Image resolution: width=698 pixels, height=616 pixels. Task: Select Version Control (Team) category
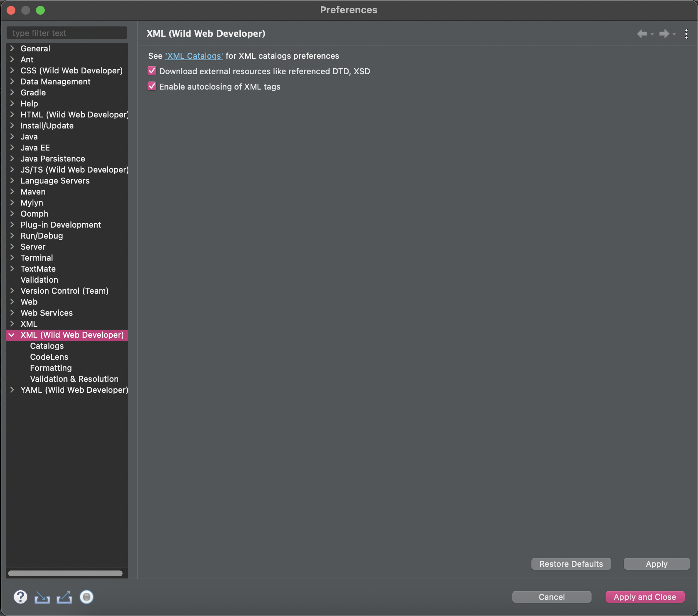[x=65, y=291]
